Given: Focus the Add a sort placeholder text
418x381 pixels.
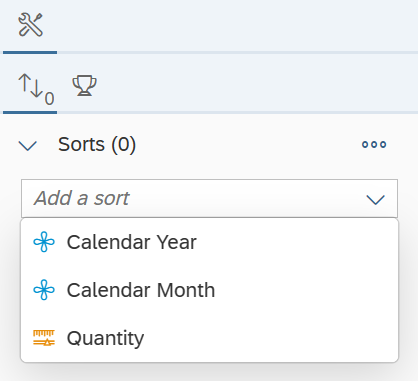Looking at the screenshot, I should click(x=82, y=198).
